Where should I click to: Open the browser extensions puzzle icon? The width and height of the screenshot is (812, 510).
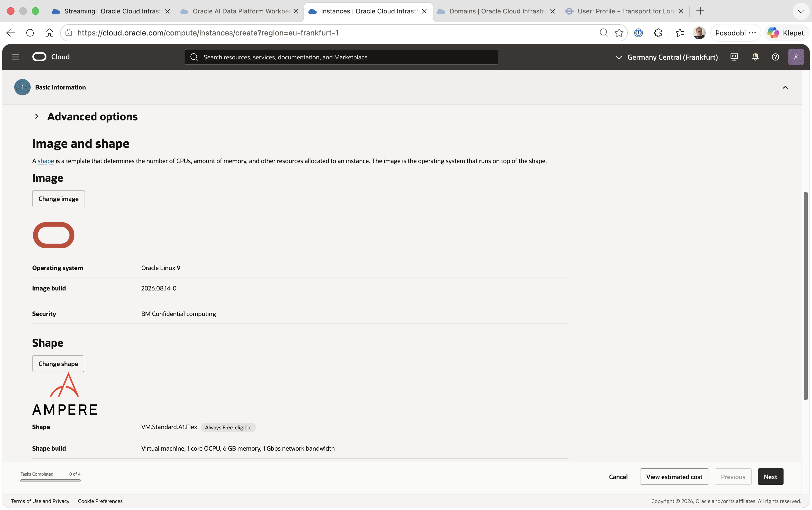tap(658, 33)
